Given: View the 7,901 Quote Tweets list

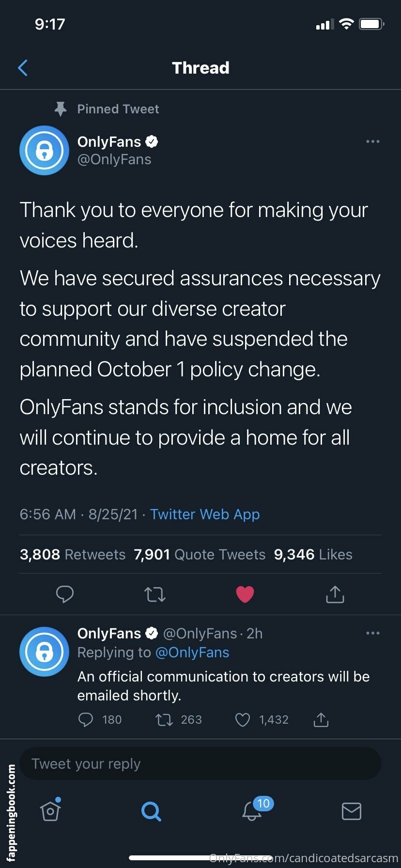Looking at the screenshot, I should point(200,554).
